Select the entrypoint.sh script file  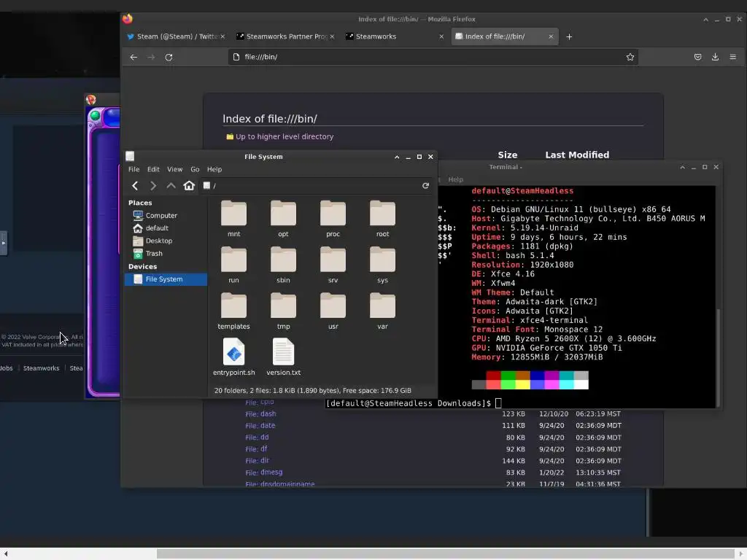pos(234,357)
